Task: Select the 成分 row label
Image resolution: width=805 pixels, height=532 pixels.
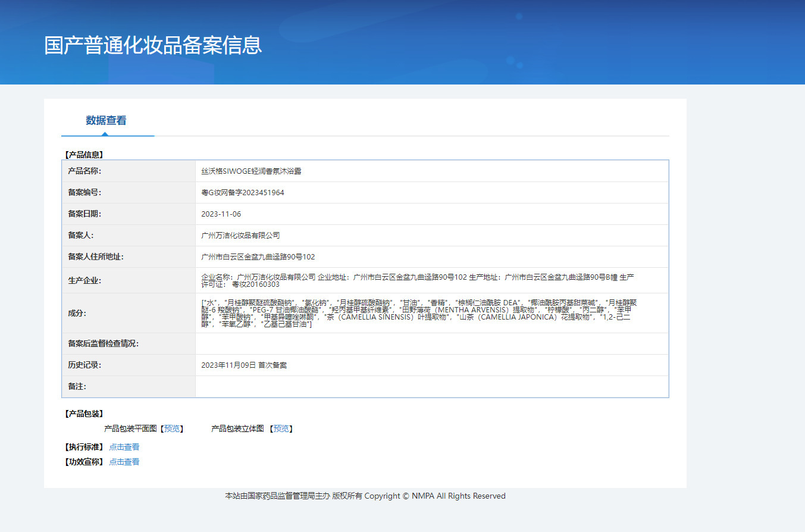Action: (x=77, y=314)
